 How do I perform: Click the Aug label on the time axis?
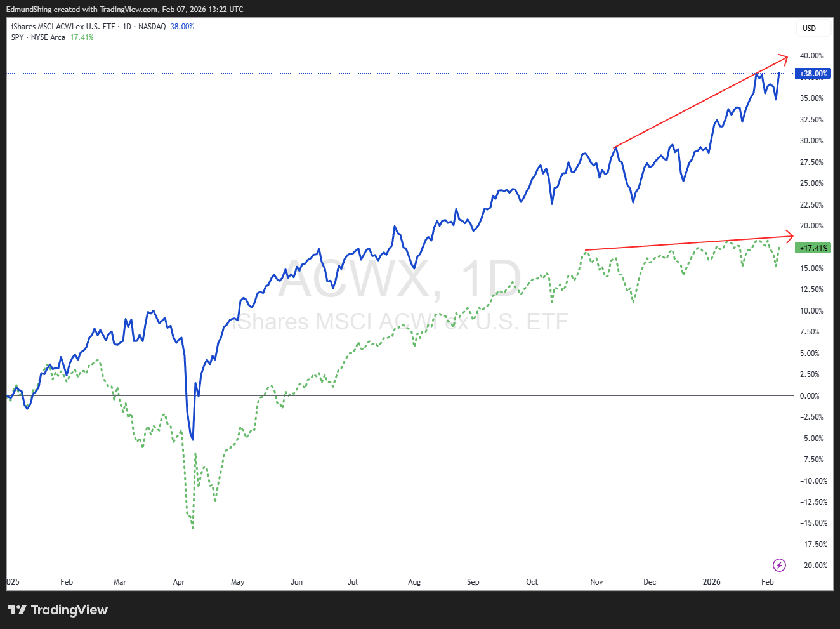click(x=414, y=582)
